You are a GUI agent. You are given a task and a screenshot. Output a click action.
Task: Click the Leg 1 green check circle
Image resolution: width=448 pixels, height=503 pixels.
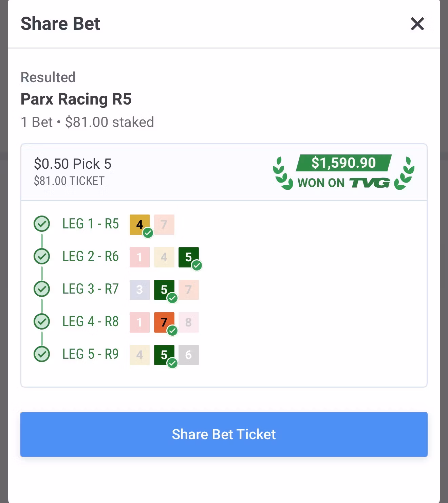pos(42,224)
